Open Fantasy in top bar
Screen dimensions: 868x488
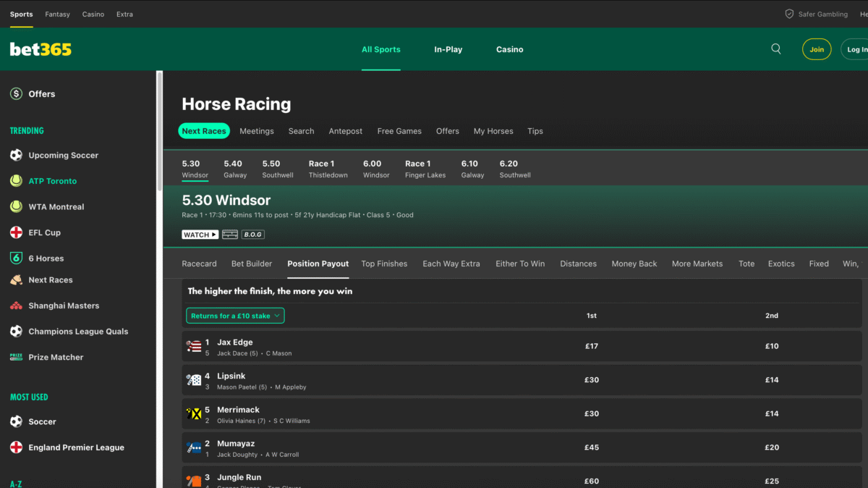pyautogui.click(x=58, y=14)
